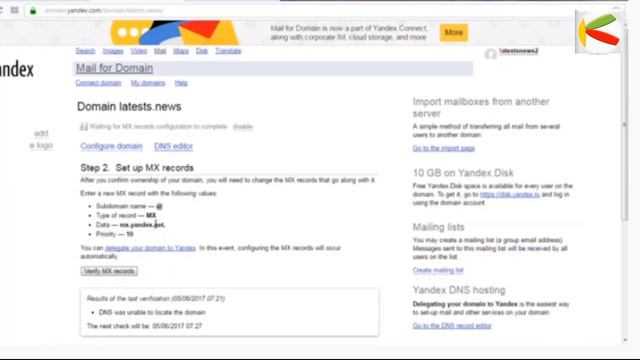This screenshot has height=360, width=640.
Task: Open the Maps service link
Action: tap(181, 51)
